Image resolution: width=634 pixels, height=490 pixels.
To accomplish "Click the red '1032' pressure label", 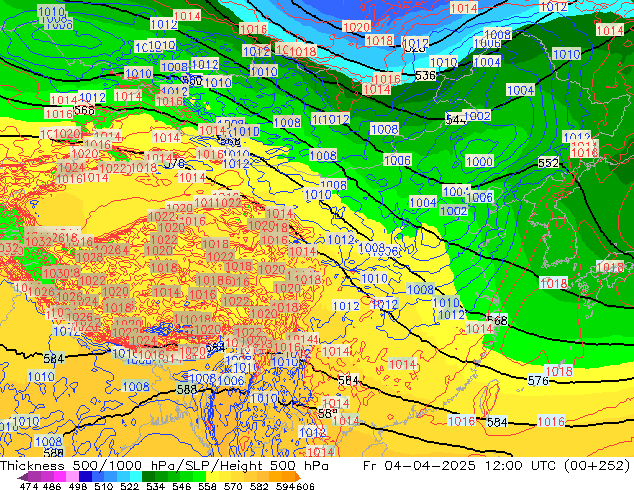I will 39,241.
